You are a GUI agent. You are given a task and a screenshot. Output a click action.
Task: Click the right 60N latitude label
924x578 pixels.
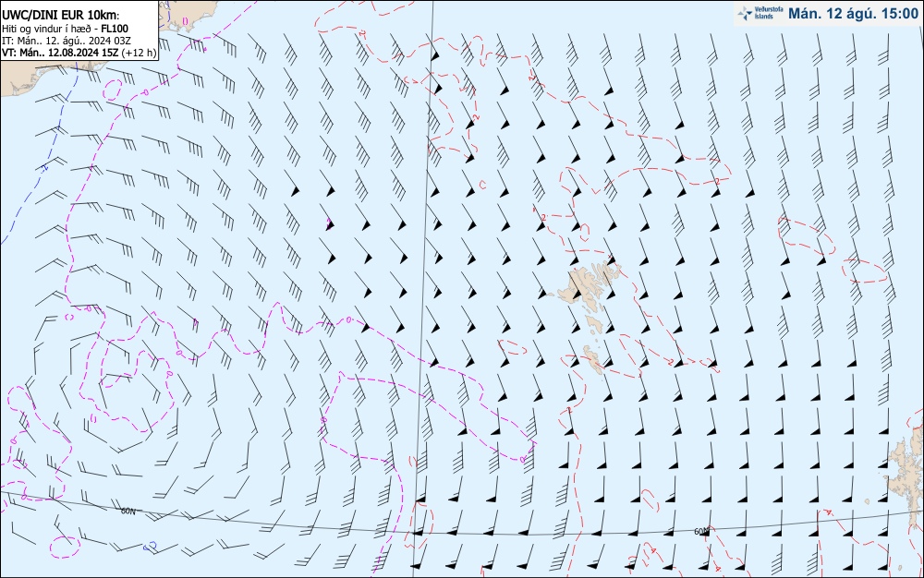(701, 532)
